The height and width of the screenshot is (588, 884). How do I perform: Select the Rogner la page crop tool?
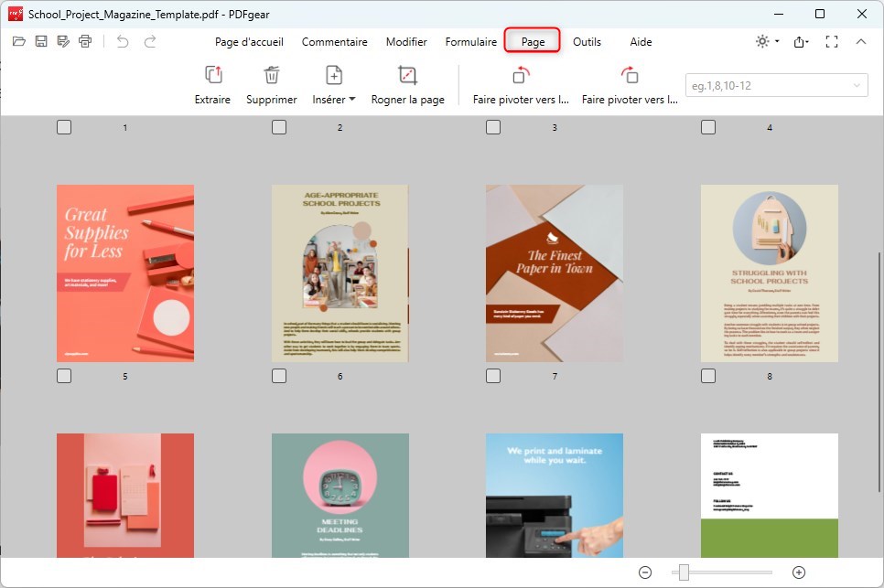pyautogui.click(x=407, y=76)
